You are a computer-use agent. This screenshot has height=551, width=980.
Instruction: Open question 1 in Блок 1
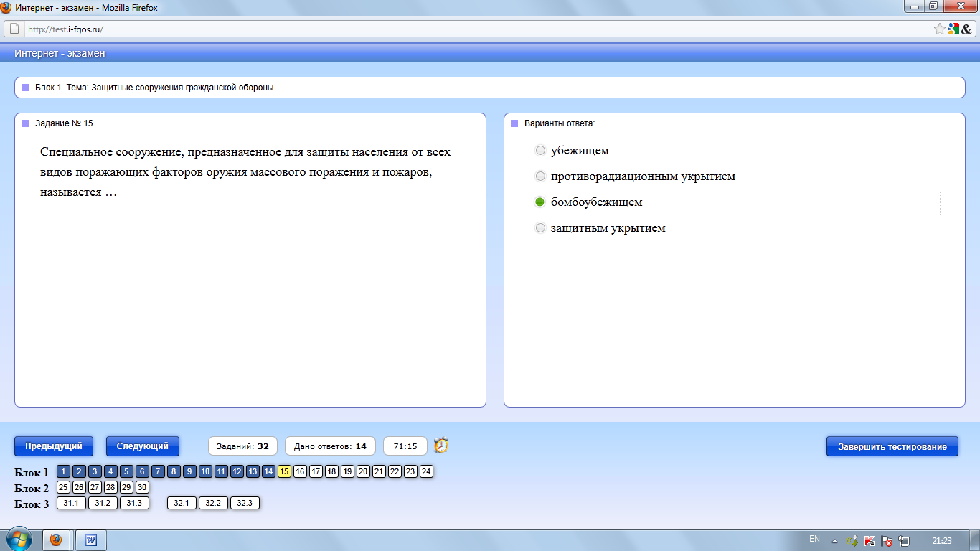[63, 471]
